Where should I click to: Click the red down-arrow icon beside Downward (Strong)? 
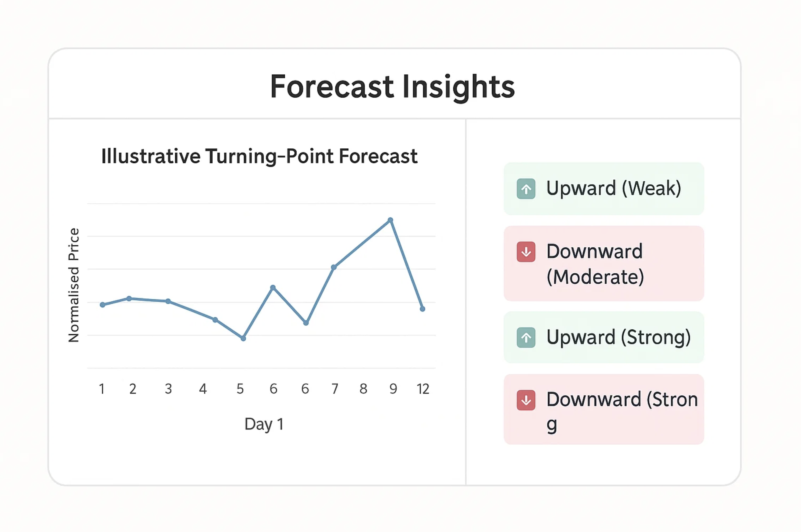pos(526,400)
